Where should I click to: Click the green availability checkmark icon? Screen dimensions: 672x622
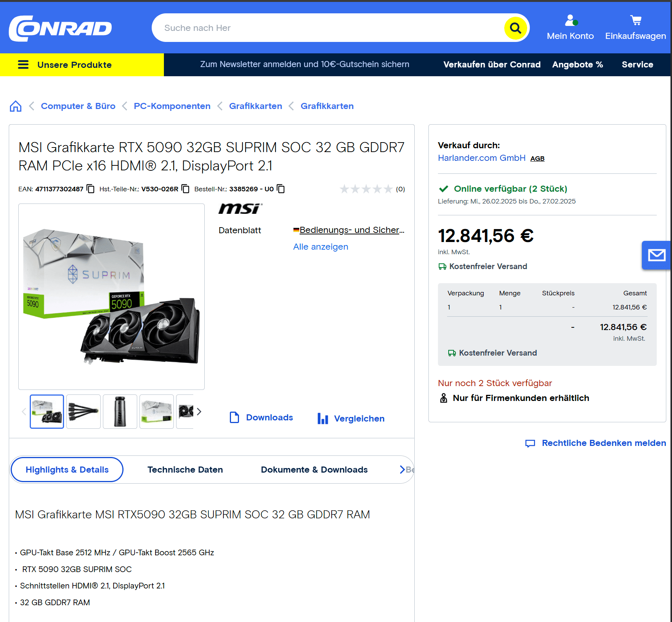(444, 189)
